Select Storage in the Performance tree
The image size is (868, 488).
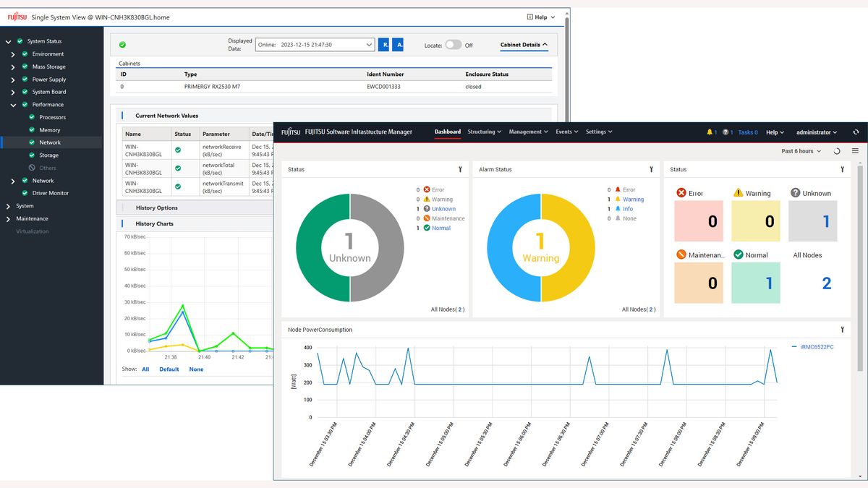click(48, 155)
